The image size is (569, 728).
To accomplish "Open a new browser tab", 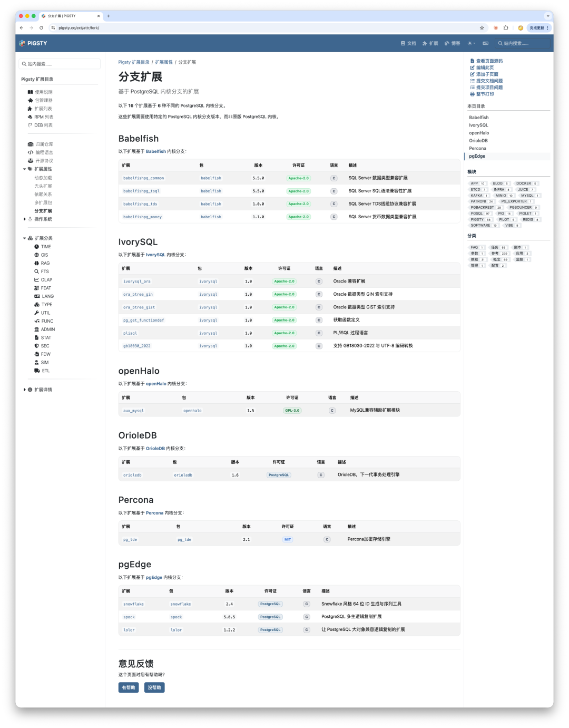I will [109, 16].
